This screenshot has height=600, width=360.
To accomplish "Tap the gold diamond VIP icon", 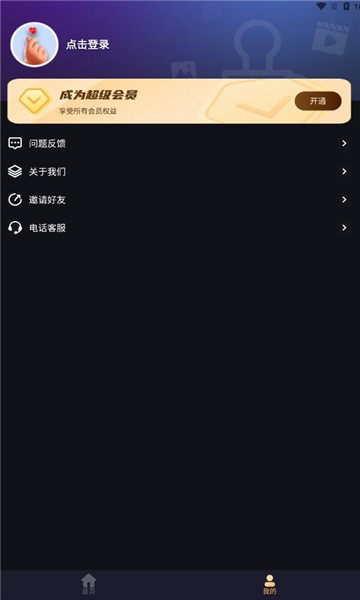I will (34, 101).
